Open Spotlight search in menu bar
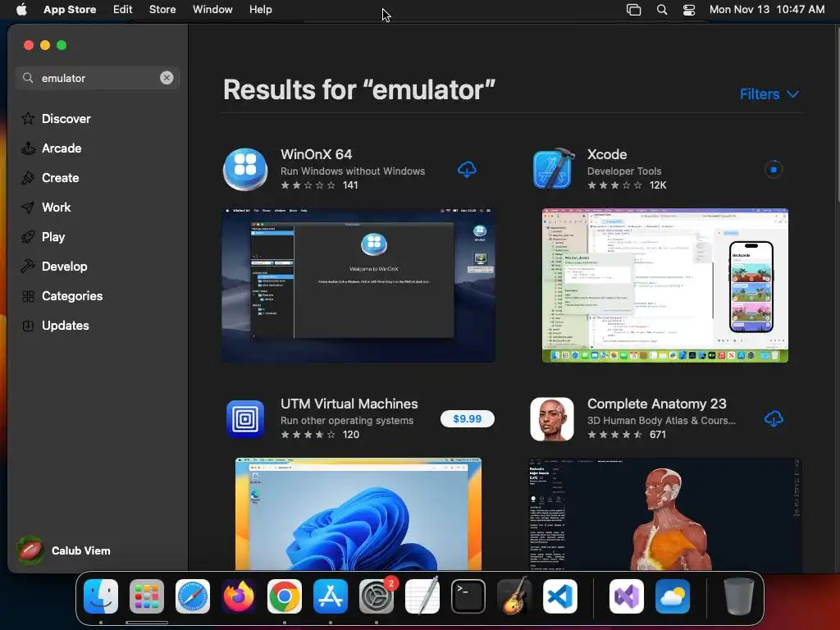 (662, 10)
